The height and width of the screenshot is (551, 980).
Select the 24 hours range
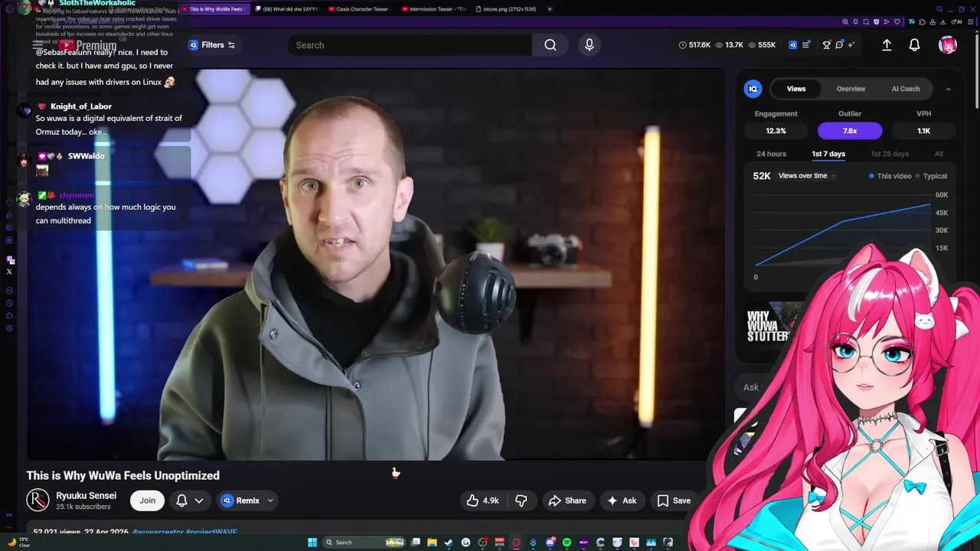(x=771, y=154)
